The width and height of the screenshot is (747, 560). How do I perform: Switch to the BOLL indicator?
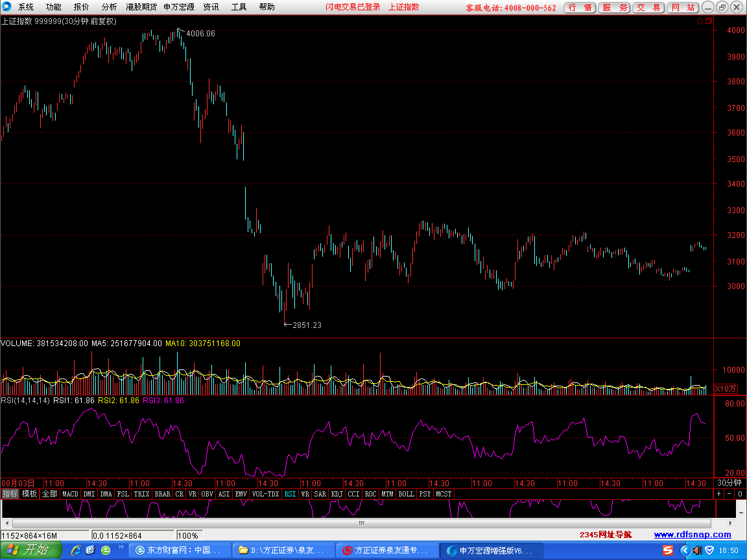click(407, 494)
